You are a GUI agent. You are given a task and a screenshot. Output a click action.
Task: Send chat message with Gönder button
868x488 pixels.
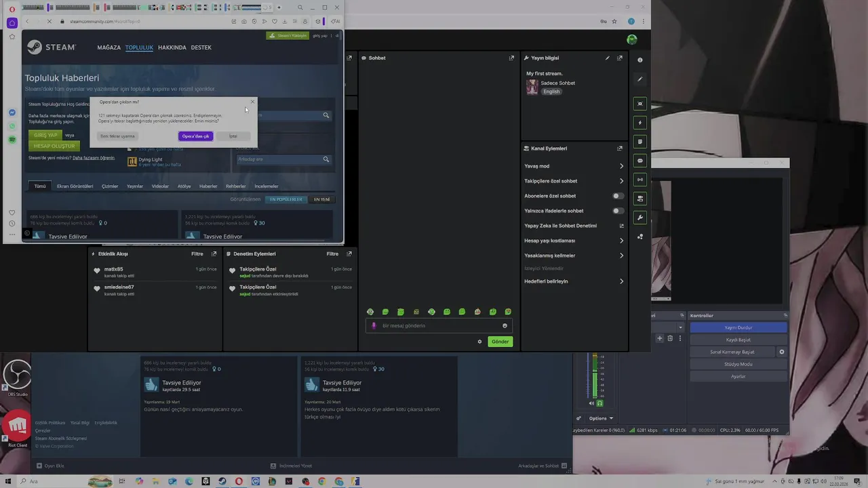point(500,342)
